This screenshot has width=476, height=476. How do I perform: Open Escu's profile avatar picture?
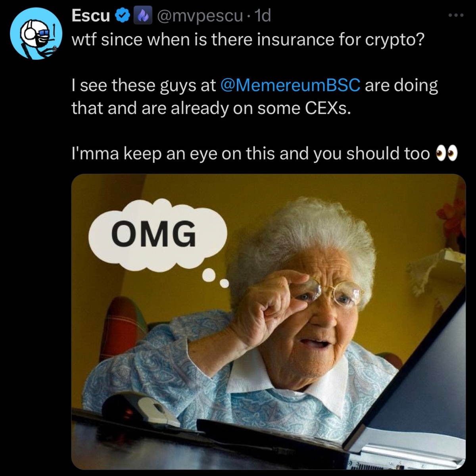[x=36, y=34]
